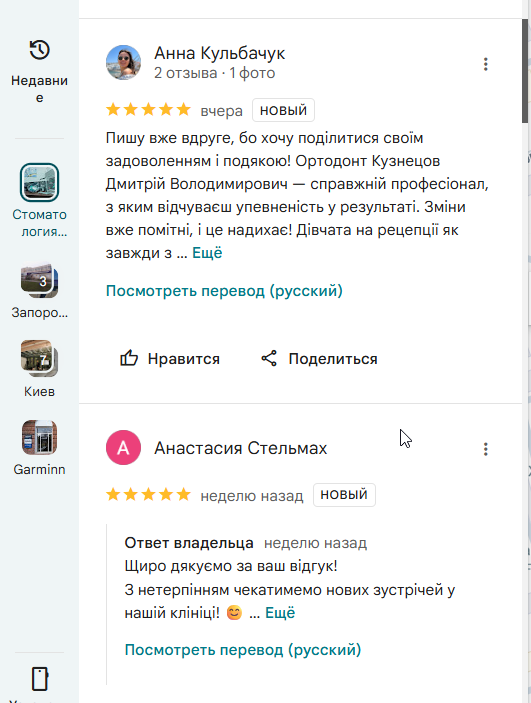Open the Запорожье recent places thumbnail
Screen dimensions: 531x703
(39, 281)
